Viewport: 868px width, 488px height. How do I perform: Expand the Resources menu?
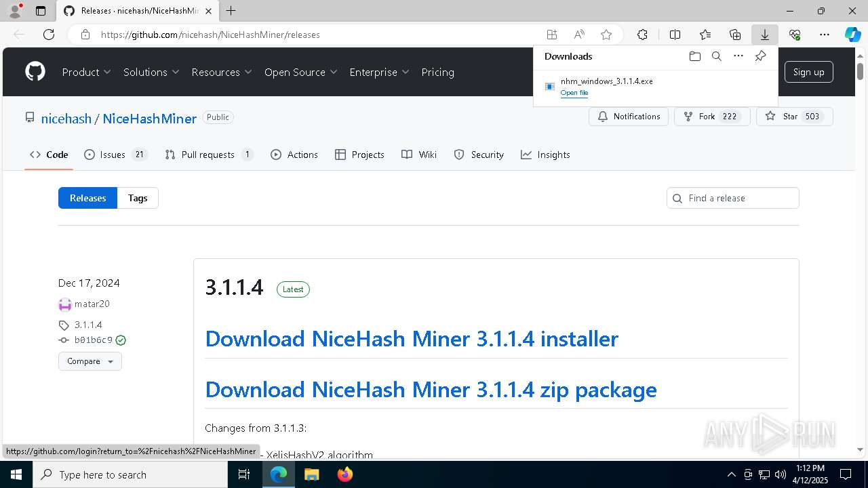pos(222,72)
